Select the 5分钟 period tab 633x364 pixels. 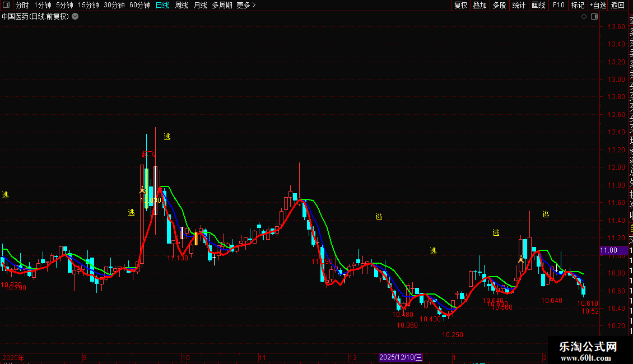64,5
